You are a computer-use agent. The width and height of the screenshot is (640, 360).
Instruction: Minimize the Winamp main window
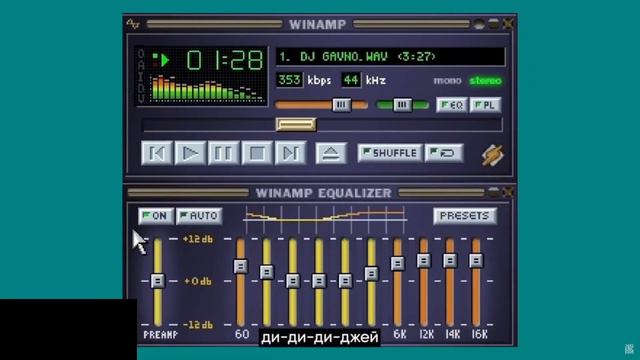click(479, 24)
